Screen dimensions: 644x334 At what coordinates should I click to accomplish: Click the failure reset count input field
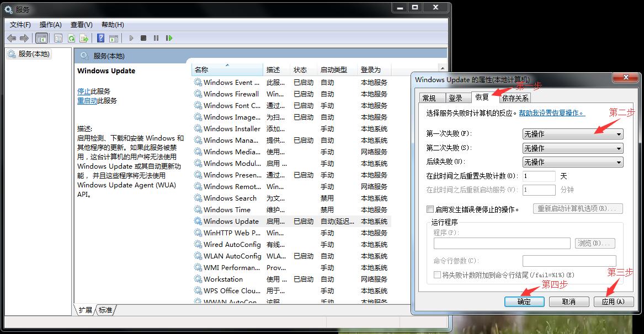[x=539, y=176]
